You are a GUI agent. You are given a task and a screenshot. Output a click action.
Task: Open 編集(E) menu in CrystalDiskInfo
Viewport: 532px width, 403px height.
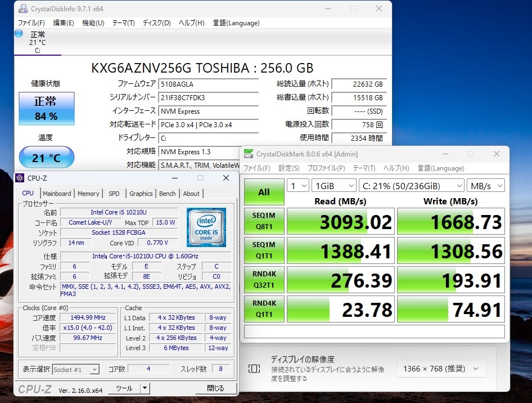(x=64, y=23)
